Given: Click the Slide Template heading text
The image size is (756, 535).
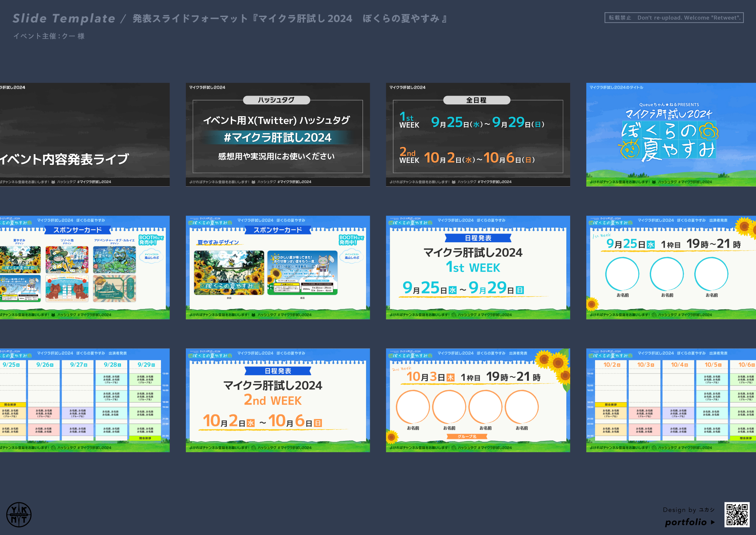Looking at the screenshot, I should (x=64, y=19).
